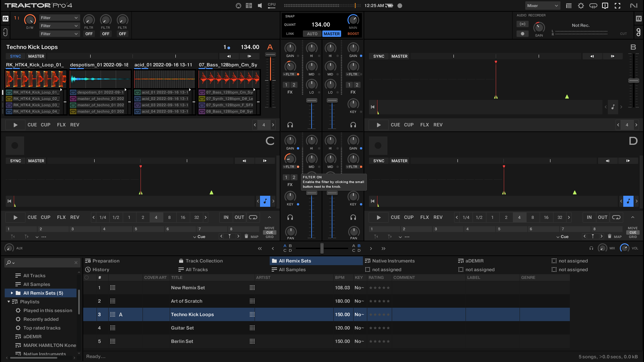Screen dimensions: 644x362
Task: Click Deck C delete cue trash icon
Action: coord(246,236)
